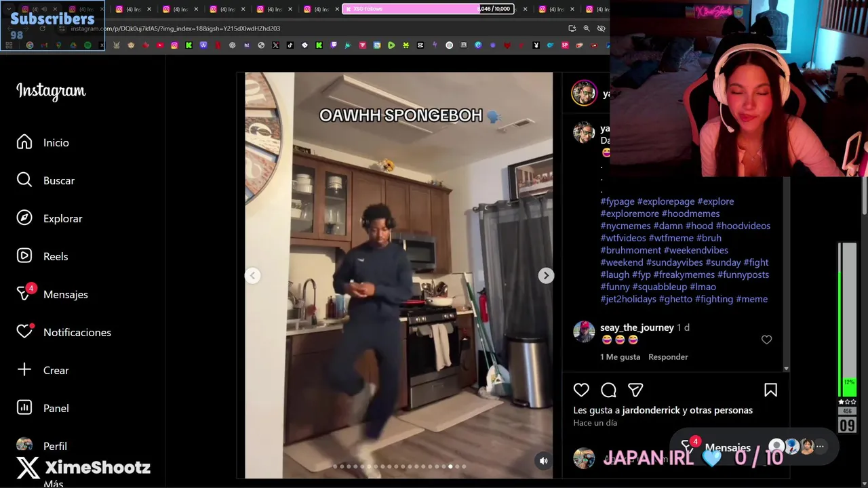Click comments panel scrollbar down arrow
Image resolution: width=868 pixels, height=488 pixels.
pyautogui.click(x=786, y=368)
